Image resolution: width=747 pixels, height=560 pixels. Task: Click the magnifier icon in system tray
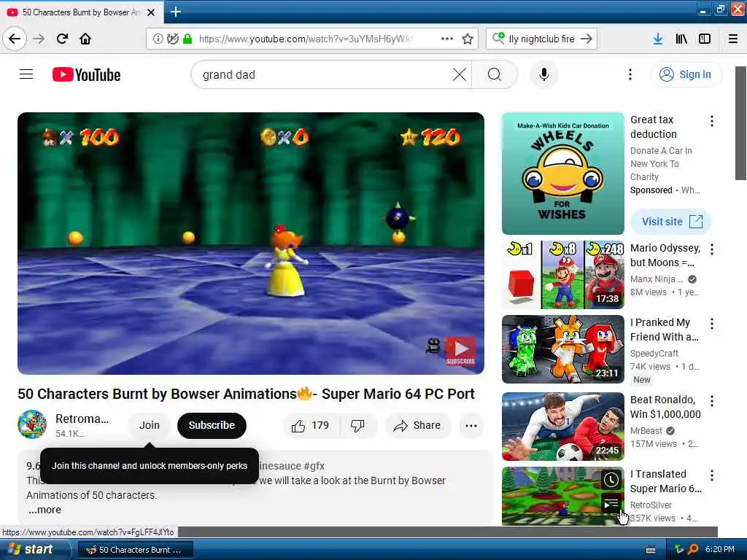coord(693,549)
